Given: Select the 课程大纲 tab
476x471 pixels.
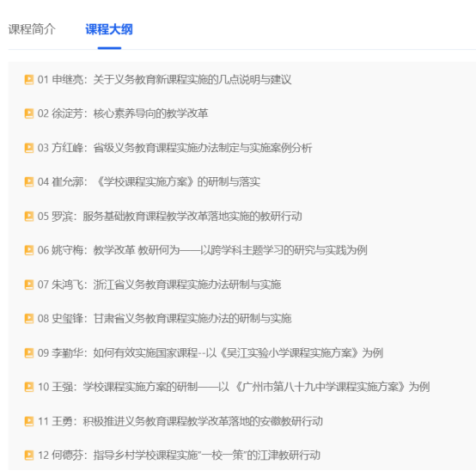Looking at the screenshot, I should (x=109, y=29).
